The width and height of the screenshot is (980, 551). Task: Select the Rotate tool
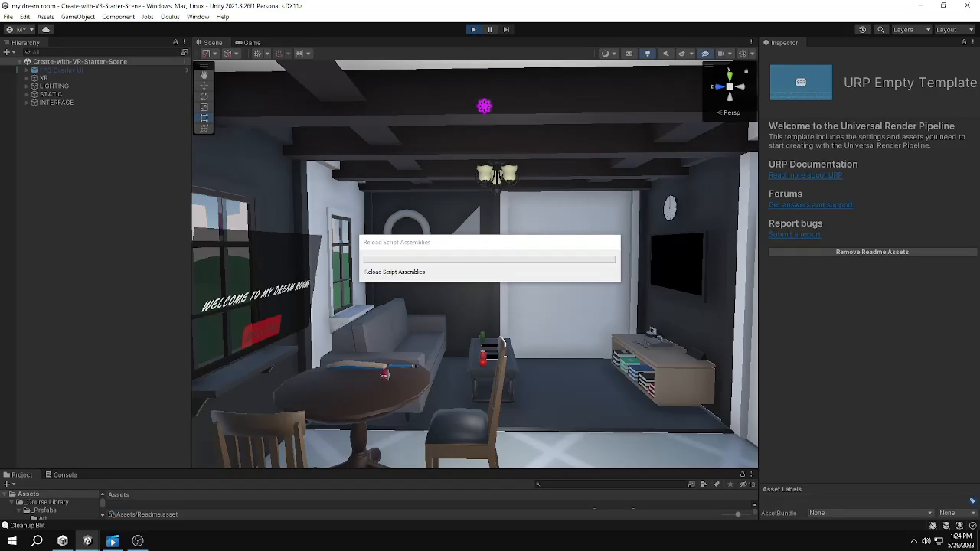[x=204, y=96]
